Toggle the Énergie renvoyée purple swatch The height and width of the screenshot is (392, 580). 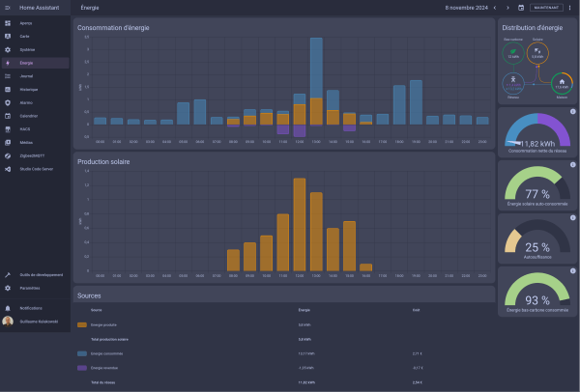[82, 368]
